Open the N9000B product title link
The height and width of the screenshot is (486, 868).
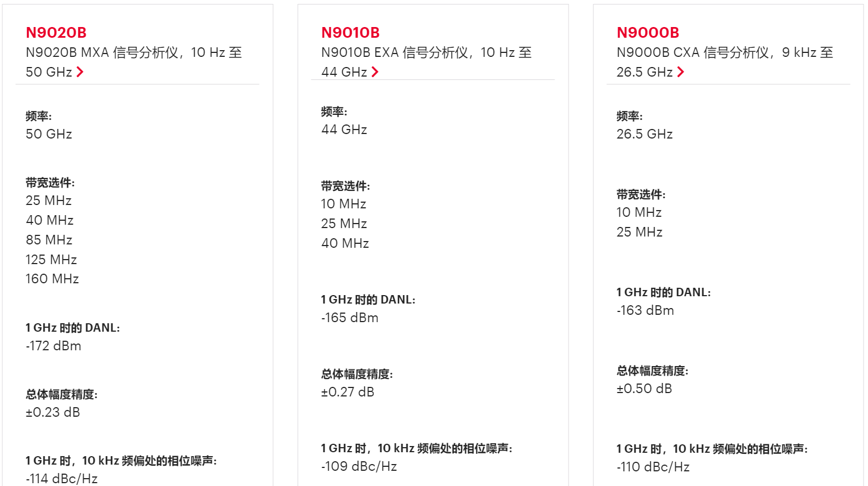click(648, 33)
